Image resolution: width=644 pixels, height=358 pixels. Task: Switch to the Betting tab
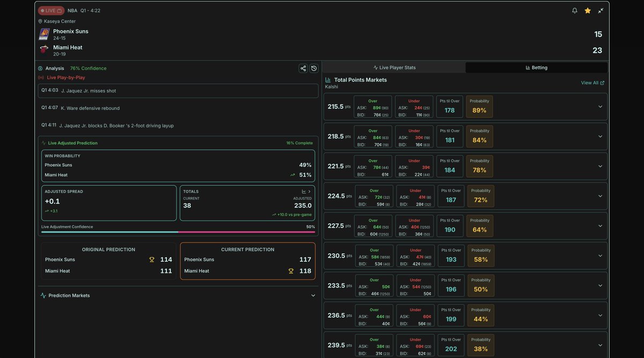(537, 68)
